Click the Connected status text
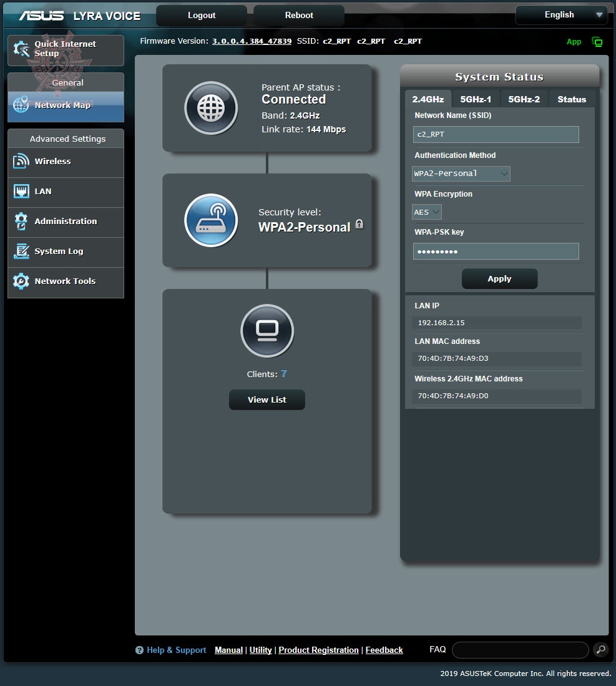Screen dimensions: 616x686 coord(293,99)
